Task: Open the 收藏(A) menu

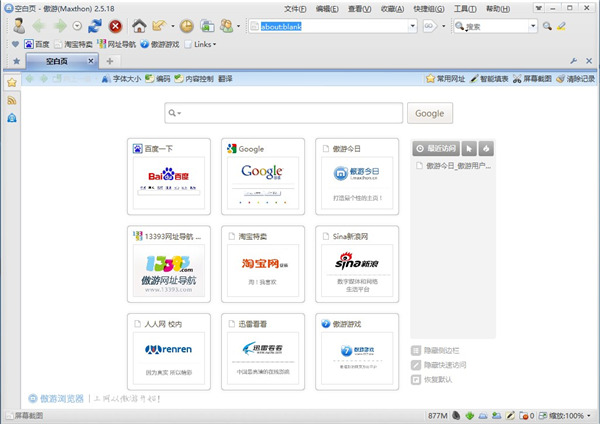Action: pos(392,9)
